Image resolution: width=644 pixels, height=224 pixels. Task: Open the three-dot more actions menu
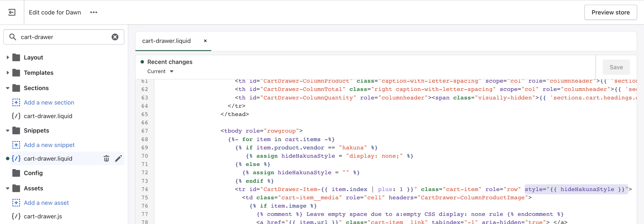[x=93, y=12]
